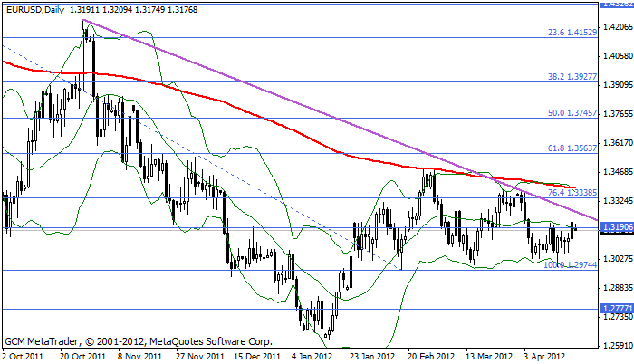Select the 23.6 1.41529 Fibonacci label
Viewport: 634px width, 364px height.
pos(572,33)
